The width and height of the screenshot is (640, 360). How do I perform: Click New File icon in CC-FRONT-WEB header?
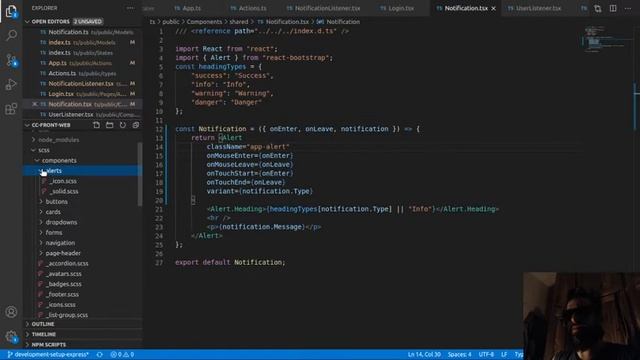pyautogui.click(x=96, y=125)
